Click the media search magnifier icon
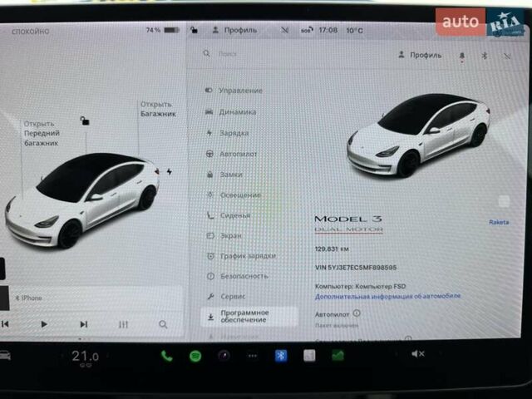This screenshot has height=399, width=532. [x=163, y=324]
